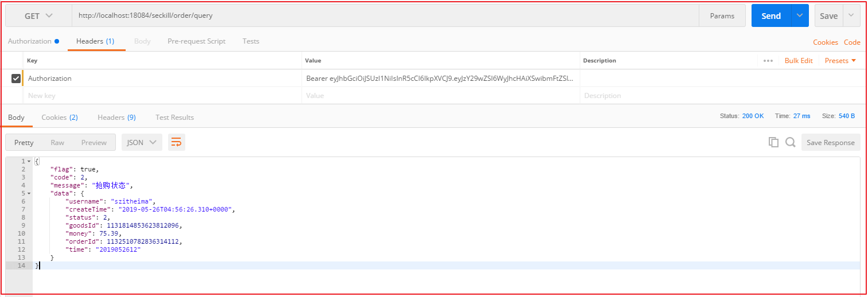Collapse the JSON root at line 1
This screenshot has height=297, width=868.
(29, 162)
